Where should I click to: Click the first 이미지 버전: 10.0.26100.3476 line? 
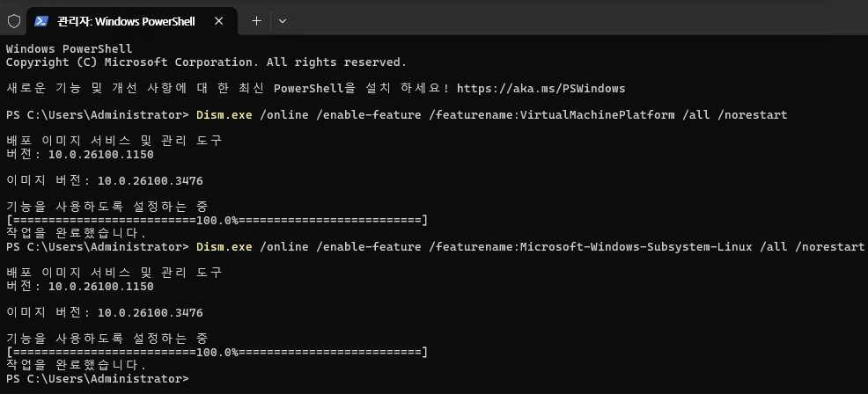click(x=104, y=181)
